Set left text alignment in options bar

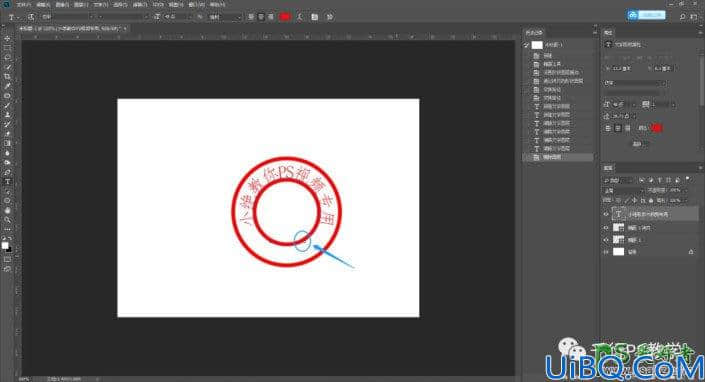point(251,17)
